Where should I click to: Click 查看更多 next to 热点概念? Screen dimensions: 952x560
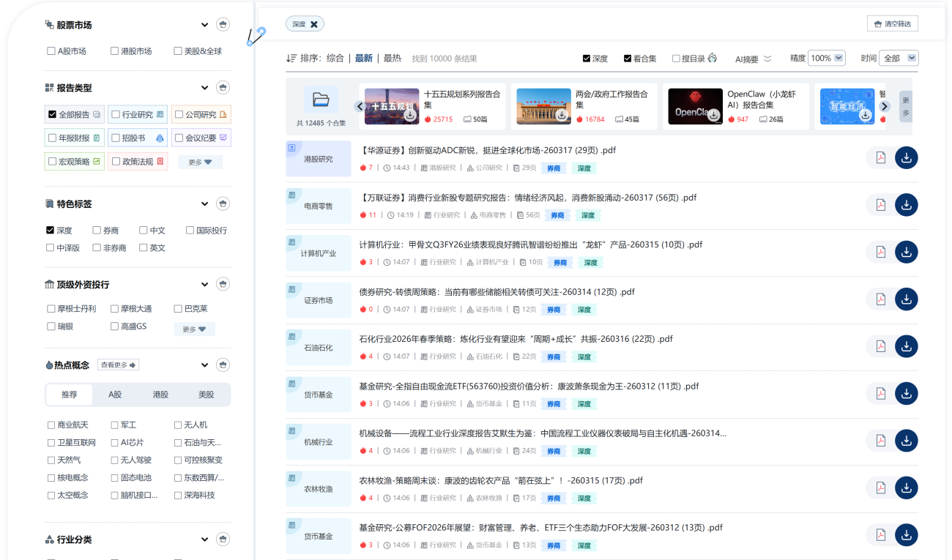[119, 365]
